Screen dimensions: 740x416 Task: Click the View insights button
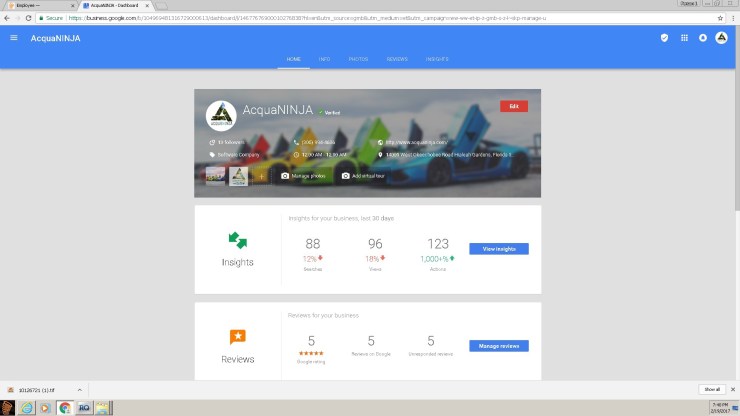(498, 249)
